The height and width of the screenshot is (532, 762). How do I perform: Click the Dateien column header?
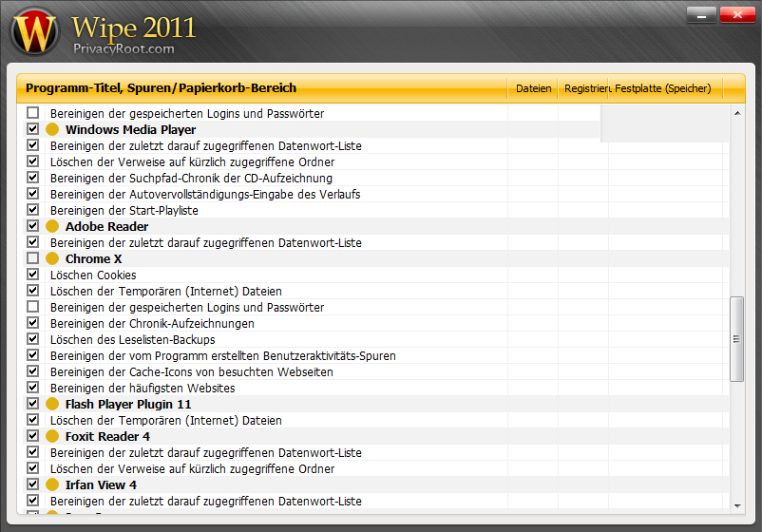[x=533, y=88]
